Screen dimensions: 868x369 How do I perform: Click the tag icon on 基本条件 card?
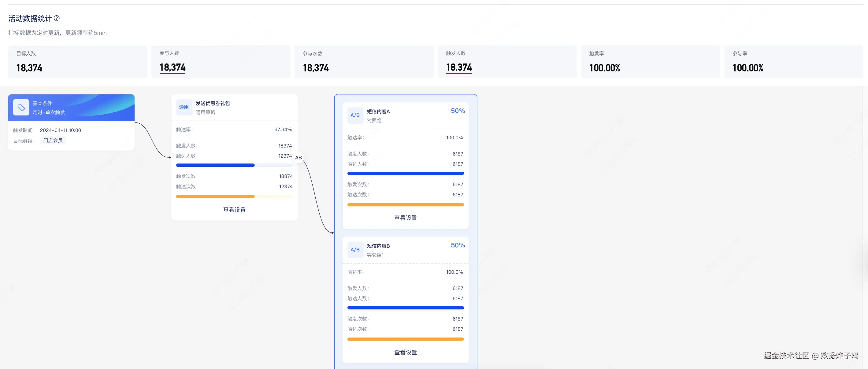[21, 108]
